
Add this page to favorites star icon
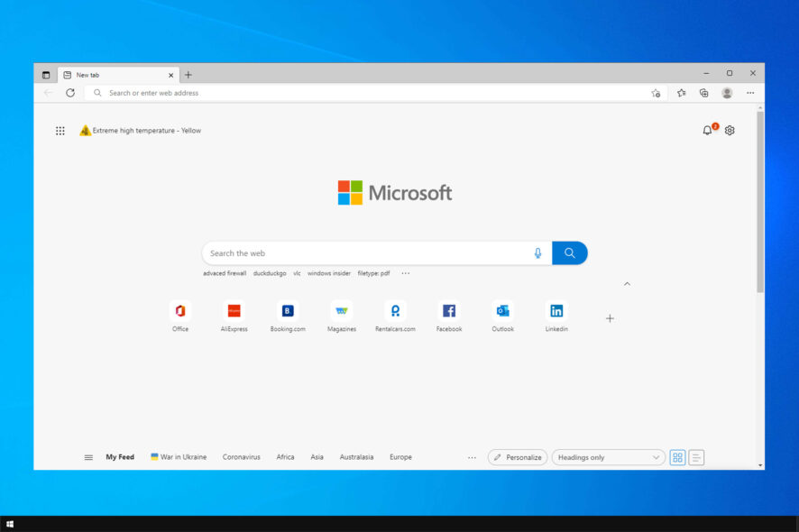coord(656,93)
